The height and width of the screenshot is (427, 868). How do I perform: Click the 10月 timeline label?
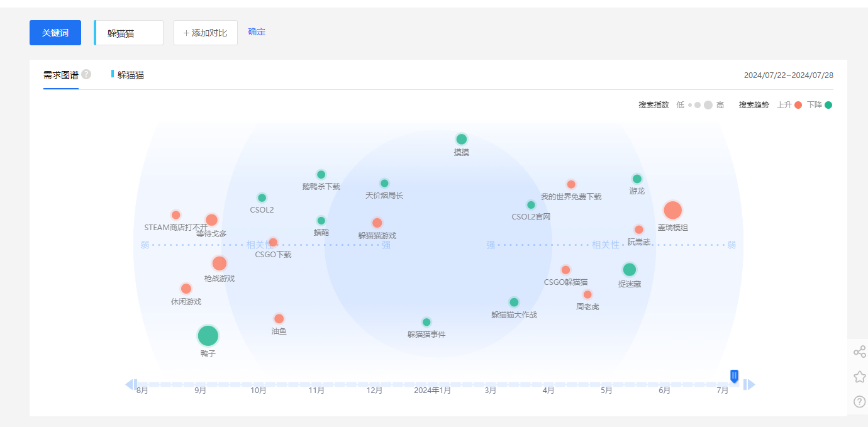coord(259,391)
